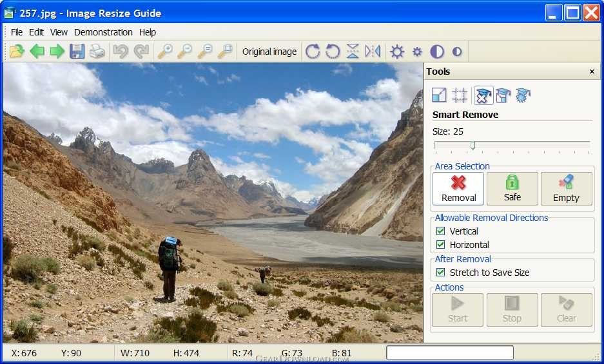Choose Empty area selection eraser
The width and height of the screenshot is (604, 364).
pyautogui.click(x=566, y=189)
